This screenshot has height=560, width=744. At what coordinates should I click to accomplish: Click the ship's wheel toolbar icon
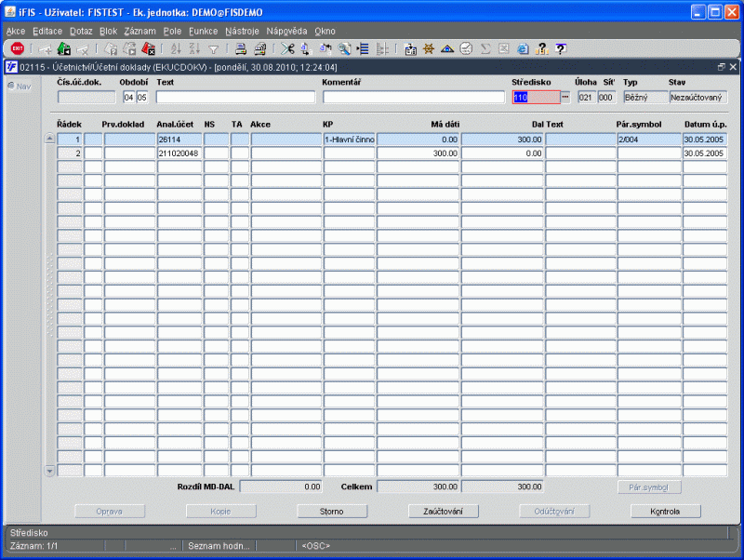(x=429, y=48)
